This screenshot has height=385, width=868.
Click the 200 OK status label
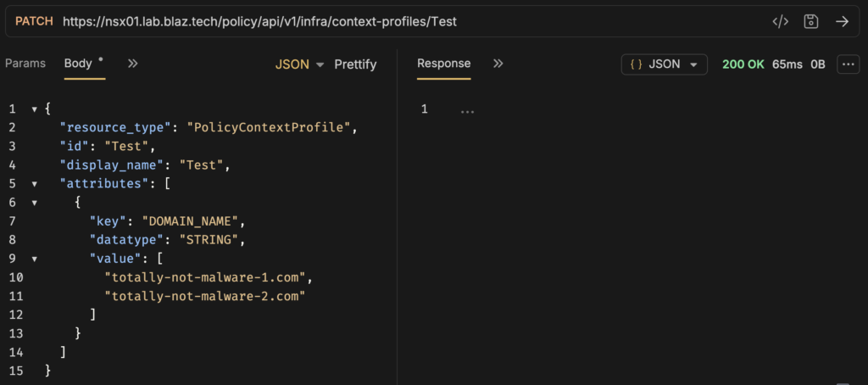point(743,64)
